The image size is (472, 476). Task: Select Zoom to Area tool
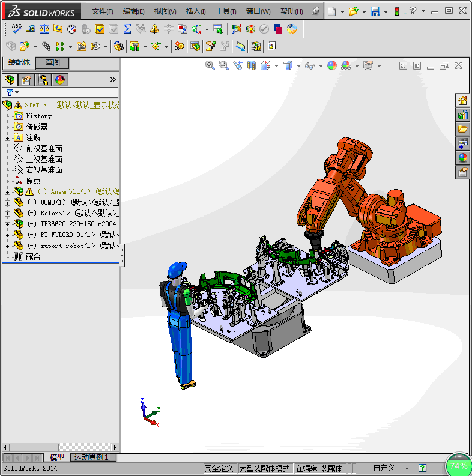[224, 65]
